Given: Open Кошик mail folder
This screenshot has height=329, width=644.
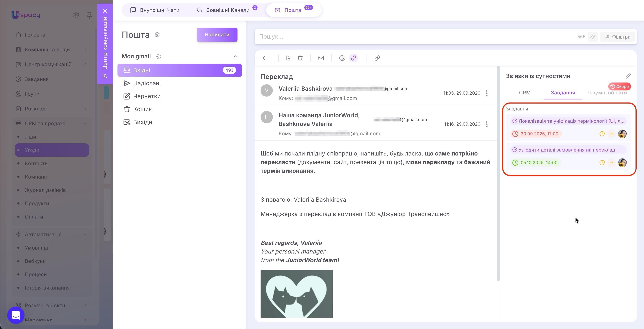Looking at the screenshot, I should (x=179, y=109).
